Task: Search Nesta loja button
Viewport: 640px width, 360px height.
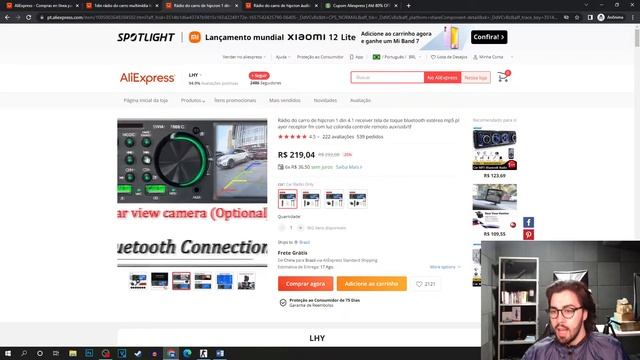Action: 476,78
